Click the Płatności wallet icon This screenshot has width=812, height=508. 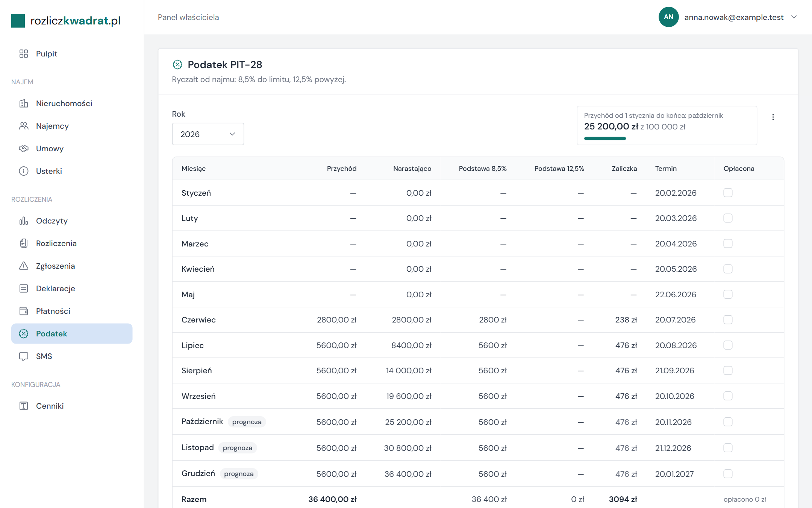pos(24,311)
